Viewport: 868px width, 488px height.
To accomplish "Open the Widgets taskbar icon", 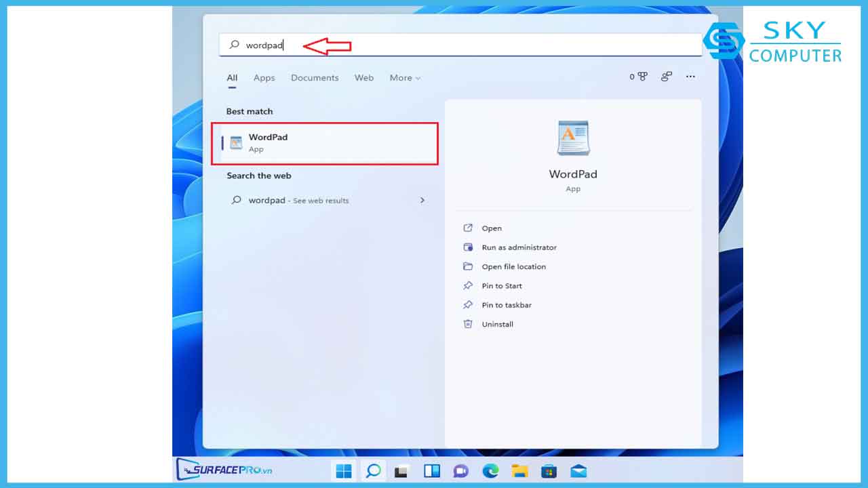I will pyautogui.click(x=431, y=470).
